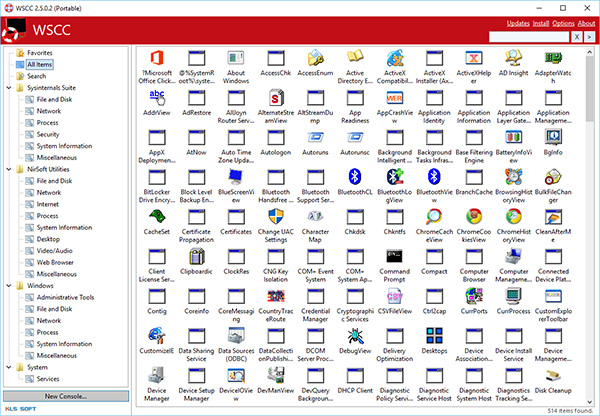
Task: Launch DevManView icon
Action: click(x=276, y=375)
